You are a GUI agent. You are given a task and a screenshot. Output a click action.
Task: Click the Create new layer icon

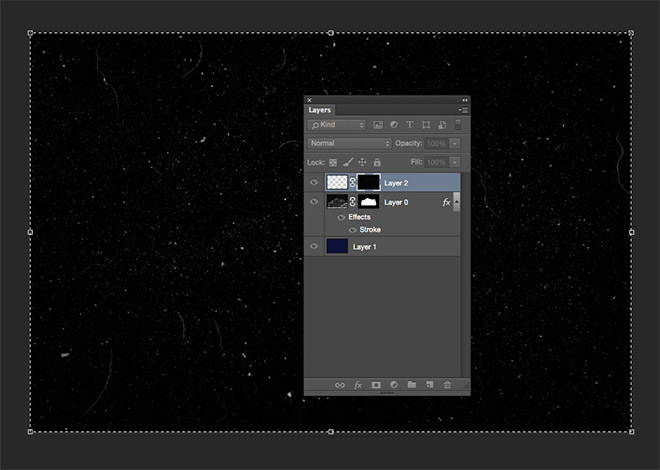(429, 384)
